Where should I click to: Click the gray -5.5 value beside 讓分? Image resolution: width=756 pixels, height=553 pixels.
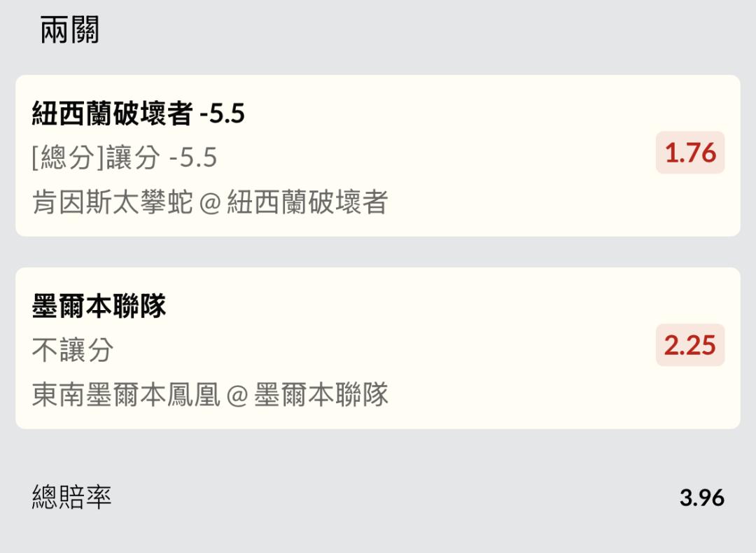[x=193, y=158]
